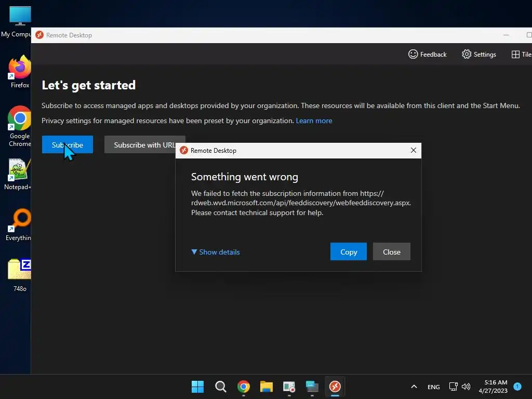This screenshot has width=532, height=399.
Task: Click the Subscribe with URL button
Action: [x=145, y=144]
